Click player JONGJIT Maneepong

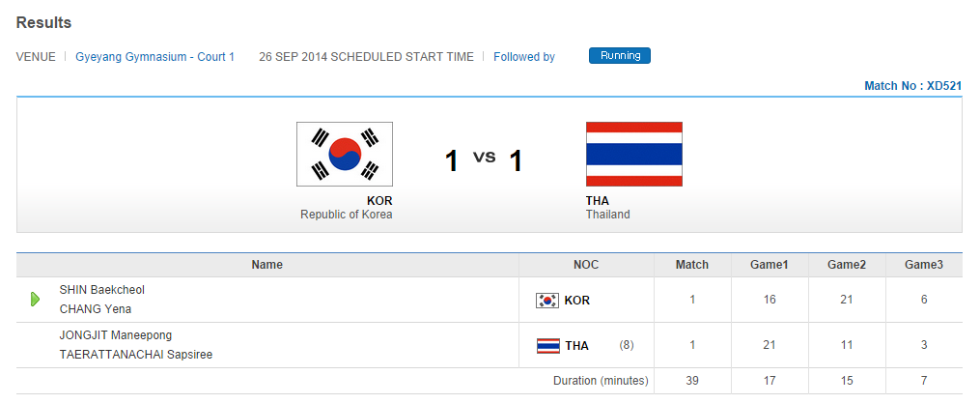pyautogui.click(x=115, y=335)
